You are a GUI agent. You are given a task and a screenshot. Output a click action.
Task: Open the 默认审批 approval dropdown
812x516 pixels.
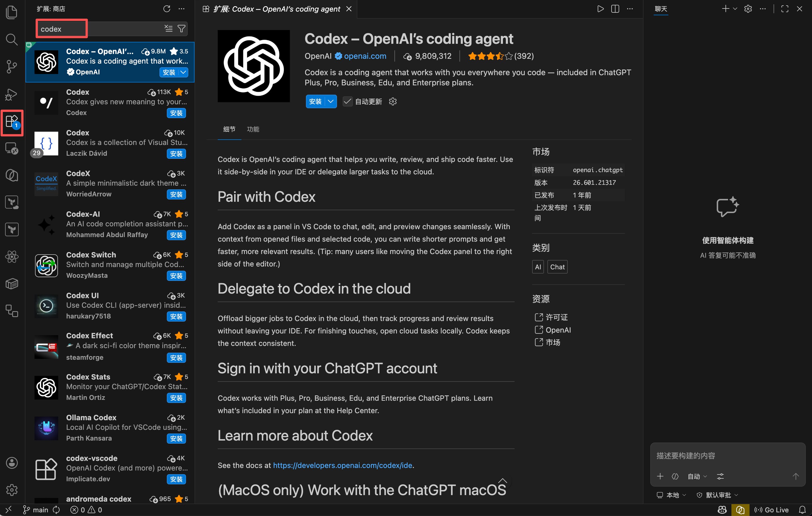pyautogui.click(x=717, y=495)
